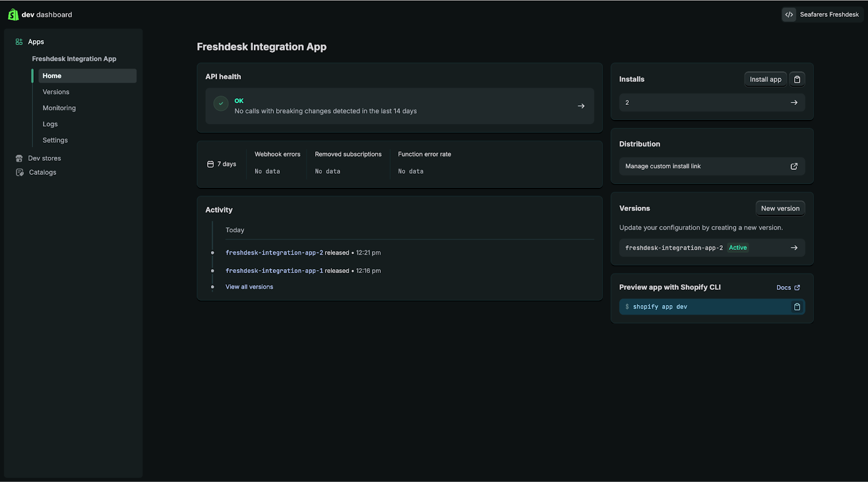Click the Docs external link icon
Image resolution: width=868 pixels, height=482 pixels.
pos(797,288)
